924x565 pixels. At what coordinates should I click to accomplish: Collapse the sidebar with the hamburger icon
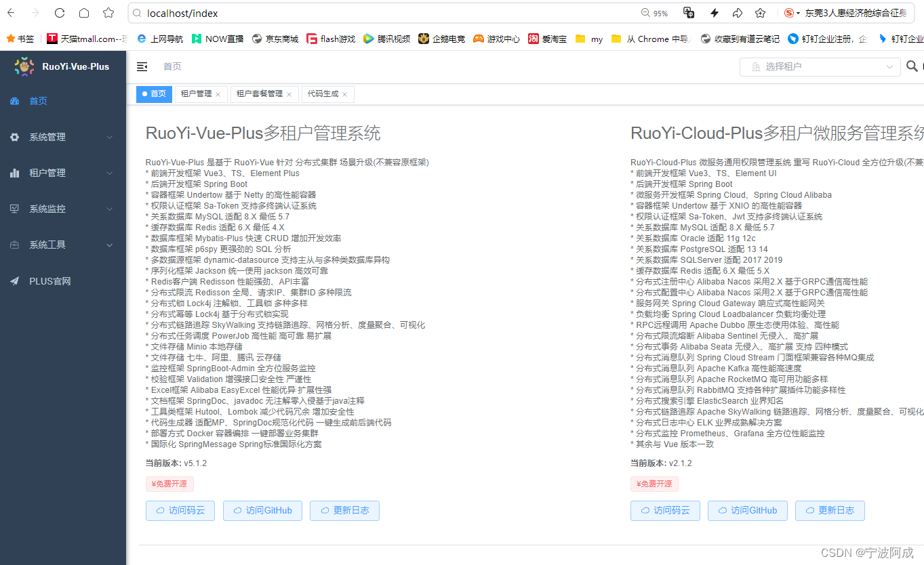tap(142, 66)
